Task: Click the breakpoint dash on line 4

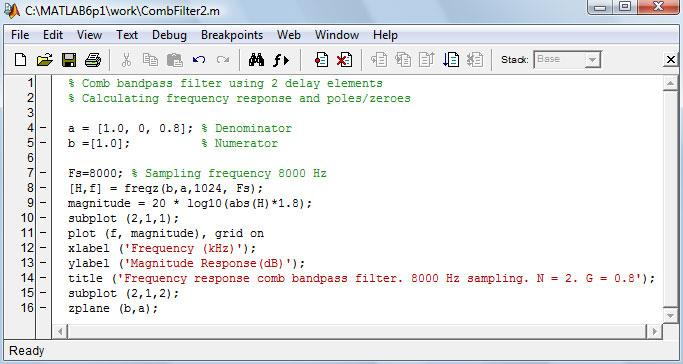Action: click(x=43, y=128)
